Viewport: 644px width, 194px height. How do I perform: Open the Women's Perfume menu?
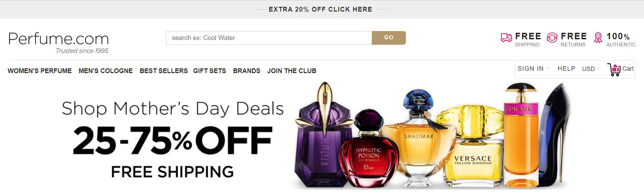point(40,71)
